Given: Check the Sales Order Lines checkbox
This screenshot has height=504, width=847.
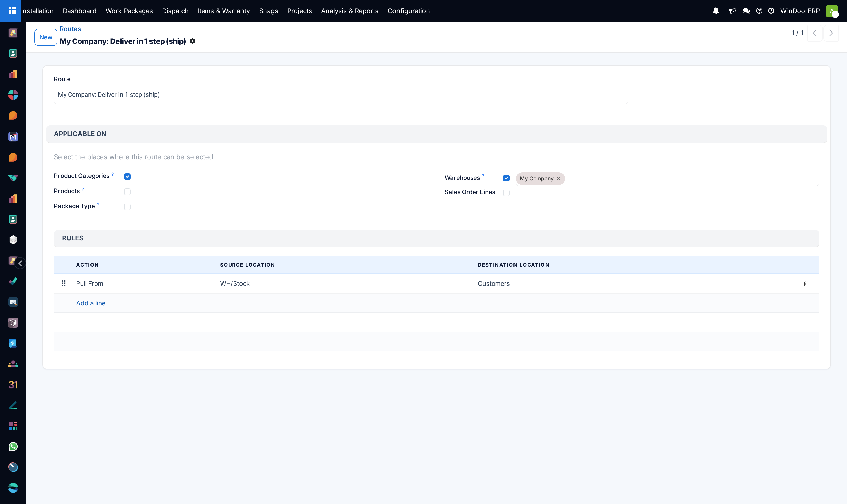Looking at the screenshot, I should 506,193.
